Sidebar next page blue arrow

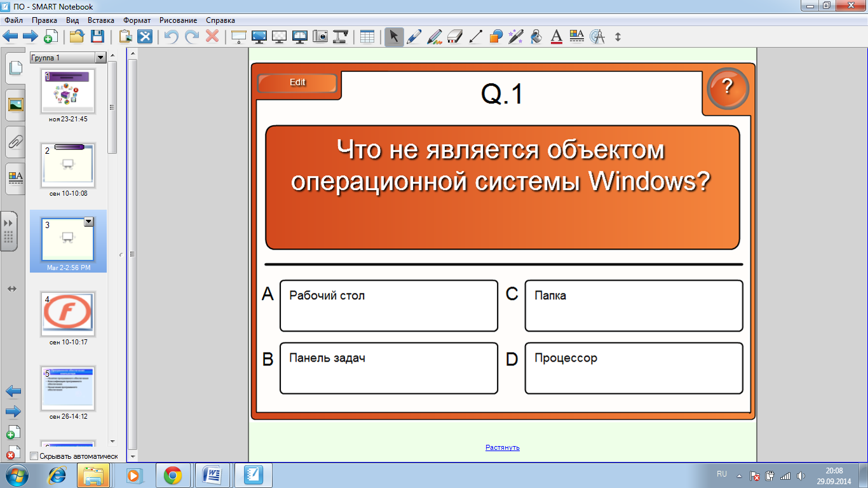13,411
